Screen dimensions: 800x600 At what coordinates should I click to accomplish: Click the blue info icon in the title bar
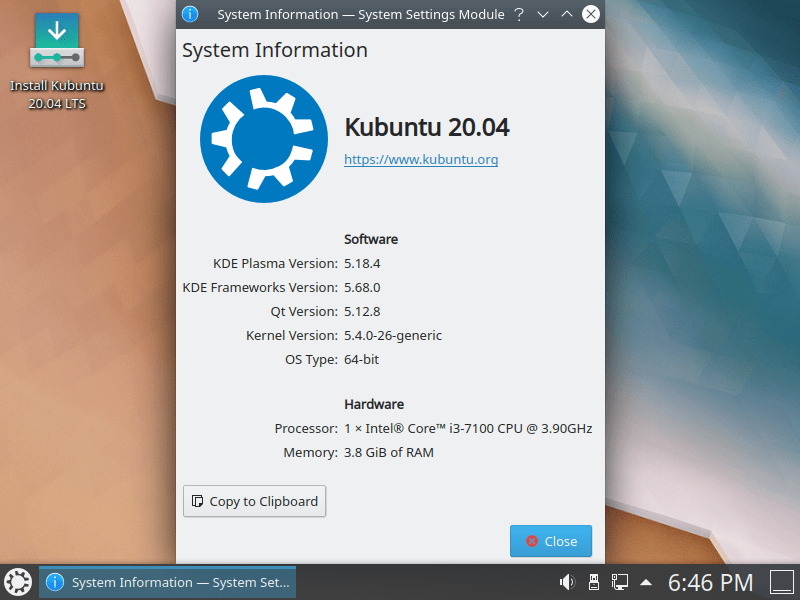point(190,14)
